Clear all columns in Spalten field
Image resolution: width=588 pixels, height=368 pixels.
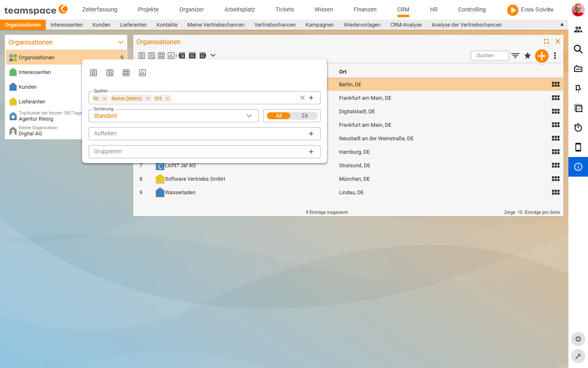303,98
